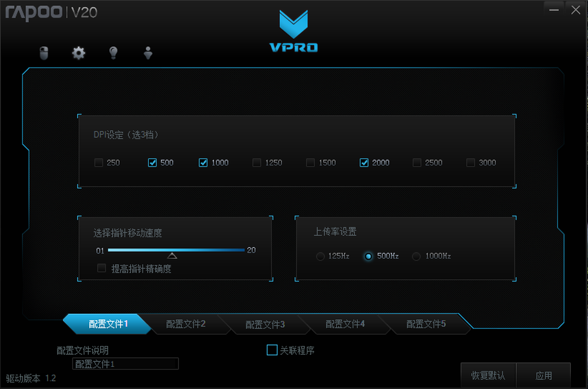The height and width of the screenshot is (389, 588).
Task: Open the light bulb lighting icon
Action: (x=113, y=53)
